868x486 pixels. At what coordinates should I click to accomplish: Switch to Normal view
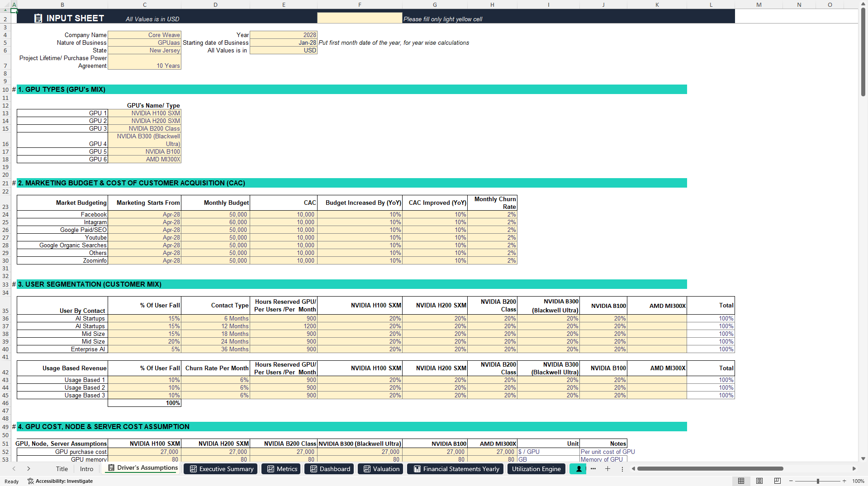point(741,481)
